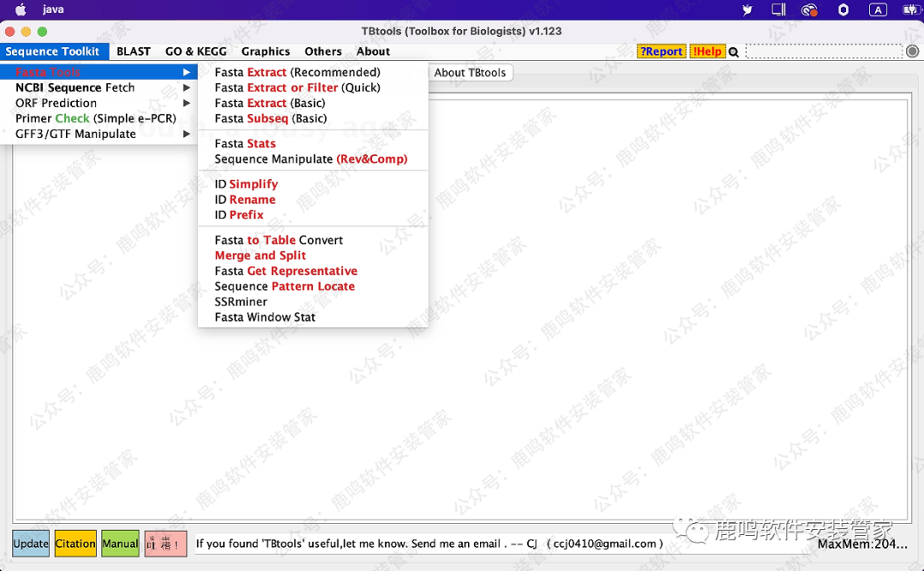Click the yellow ?Report button
Viewport: 924px width, 571px height.
pyautogui.click(x=661, y=51)
